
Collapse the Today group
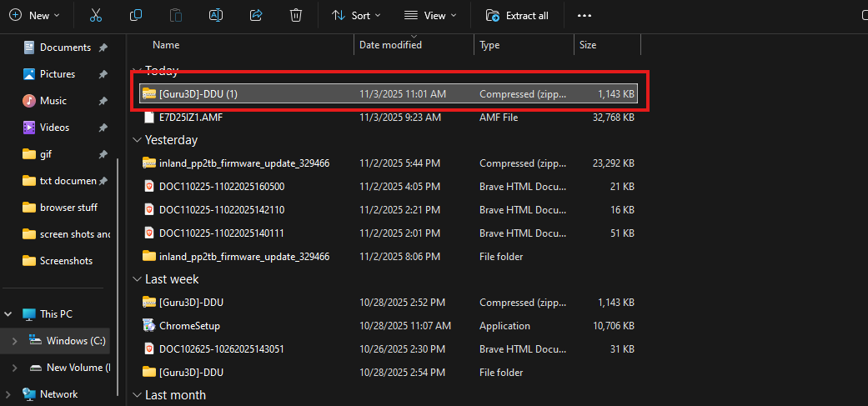tap(137, 71)
